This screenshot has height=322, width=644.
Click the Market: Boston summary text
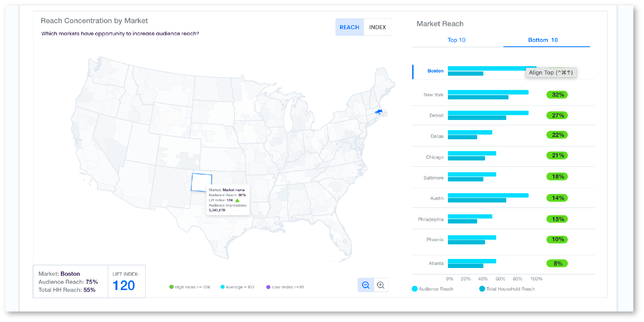point(59,274)
